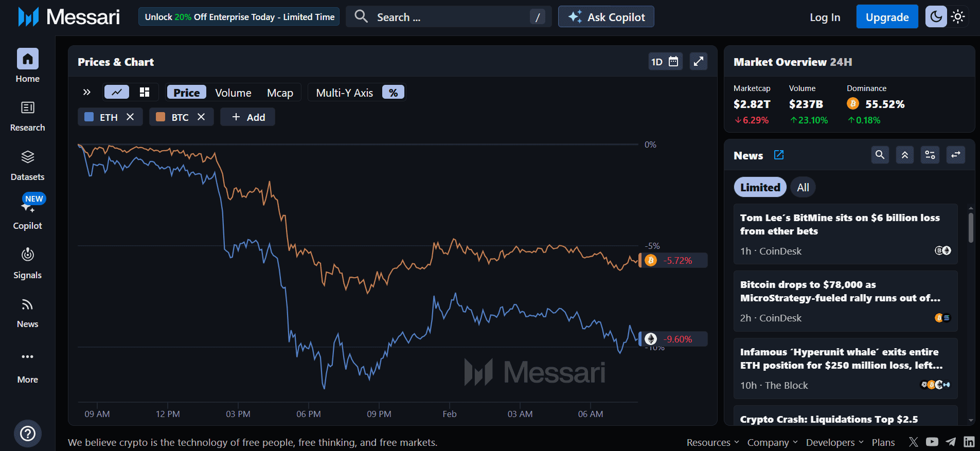Open Ask Copilot
Screen dimensions: 980x451
606,17
